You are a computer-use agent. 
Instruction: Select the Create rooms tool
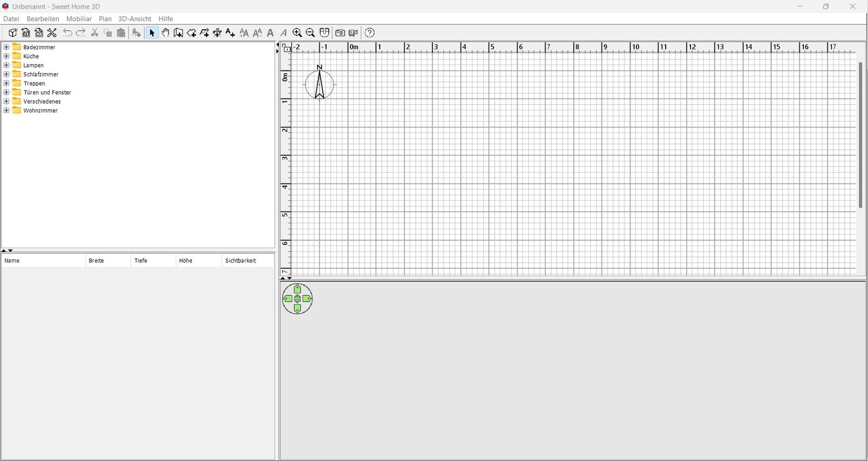pyautogui.click(x=192, y=33)
